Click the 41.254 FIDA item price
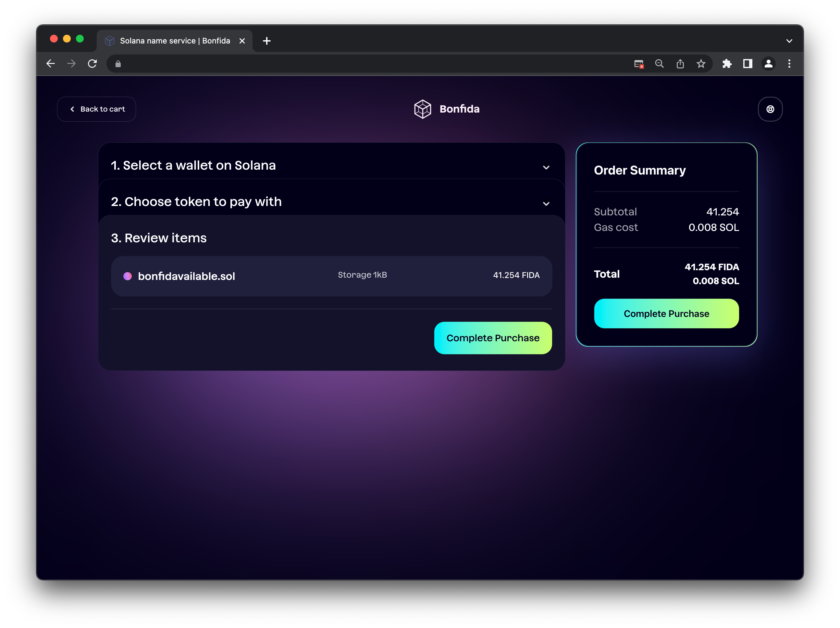Screen dimensions: 840x628 pyautogui.click(x=516, y=275)
